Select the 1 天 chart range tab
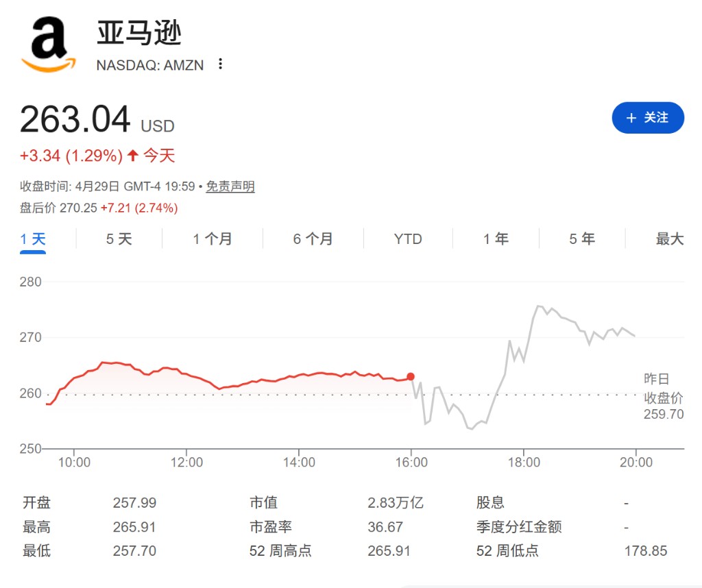This screenshot has height=588, width=702. pos(33,239)
